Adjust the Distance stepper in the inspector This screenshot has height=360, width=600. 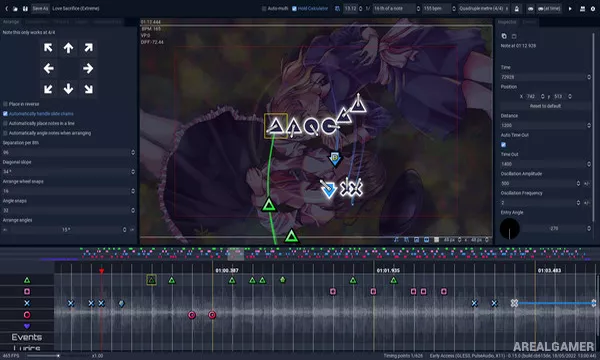(589, 125)
